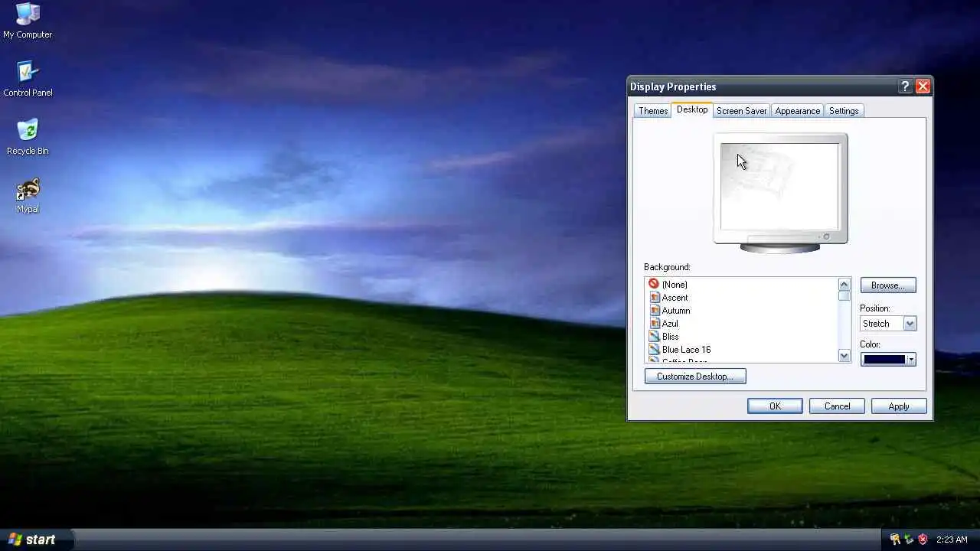Switch to the Themes tab
Image resolution: width=980 pixels, height=551 pixels.
pos(653,111)
